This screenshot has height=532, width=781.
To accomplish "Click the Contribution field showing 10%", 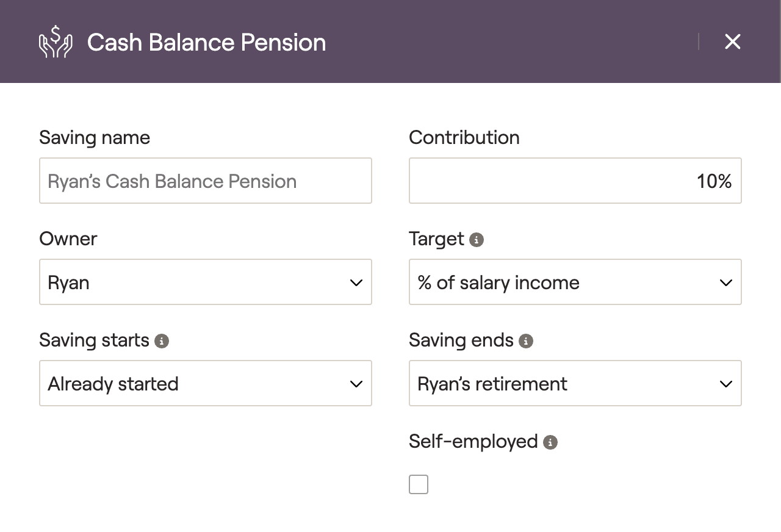I will pos(575,181).
